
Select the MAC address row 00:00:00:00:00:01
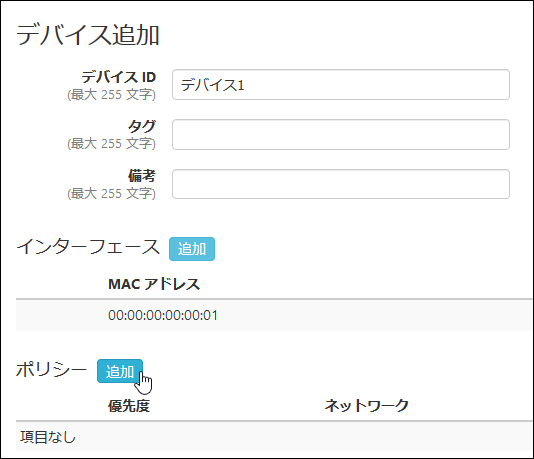tap(274, 315)
